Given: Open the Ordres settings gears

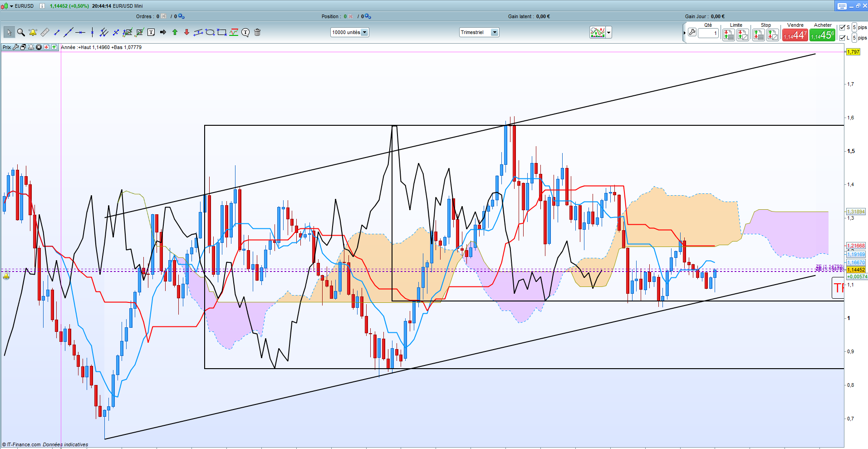Looking at the screenshot, I should (181, 16).
